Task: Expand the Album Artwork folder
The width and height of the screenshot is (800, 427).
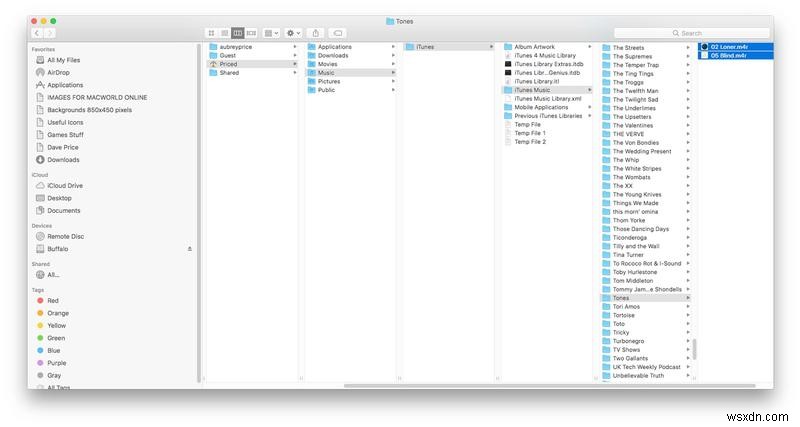Action: 534,47
